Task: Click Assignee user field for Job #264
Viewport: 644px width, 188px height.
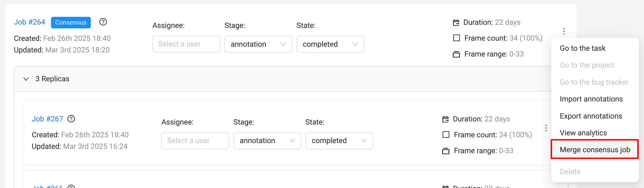Action: 186,44
